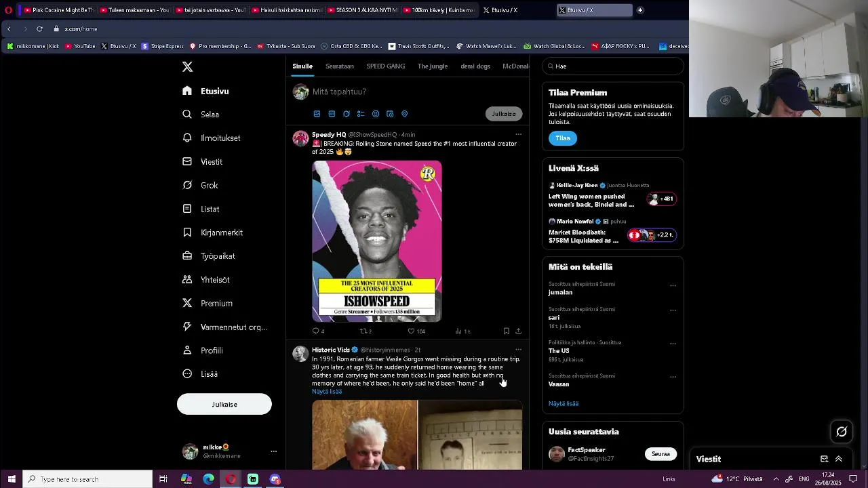Open more options on Historic Vids post
The height and width of the screenshot is (488, 868).
[x=519, y=350]
